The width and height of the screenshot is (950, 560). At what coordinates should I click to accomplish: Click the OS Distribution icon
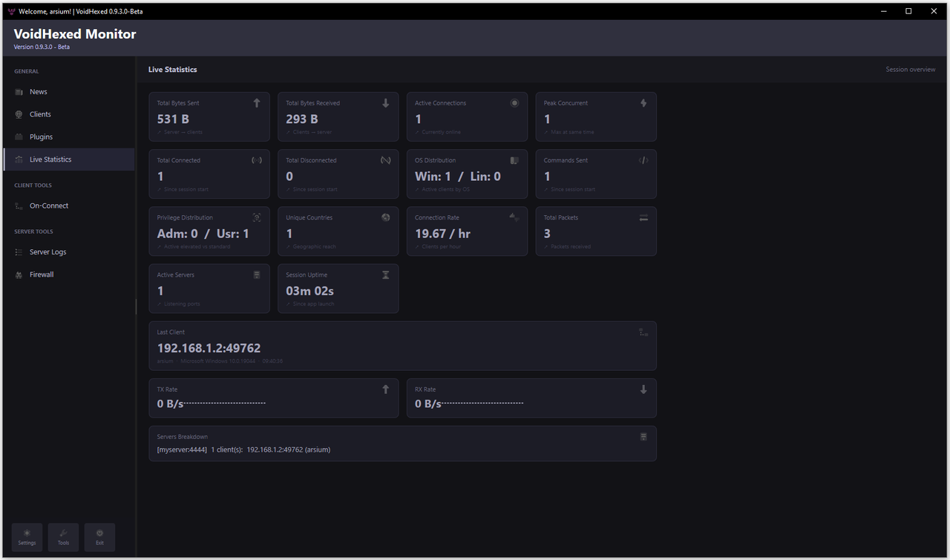(x=514, y=160)
